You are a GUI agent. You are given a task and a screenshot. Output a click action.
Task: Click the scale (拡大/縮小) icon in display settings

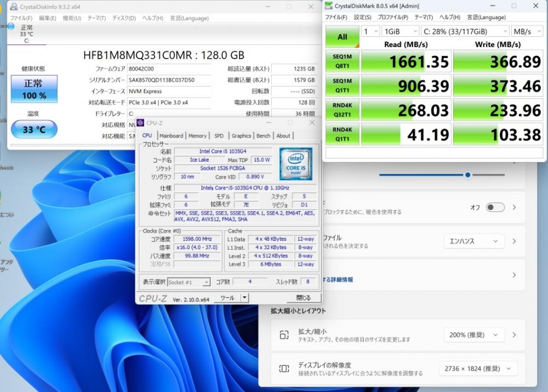pos(284,335)
